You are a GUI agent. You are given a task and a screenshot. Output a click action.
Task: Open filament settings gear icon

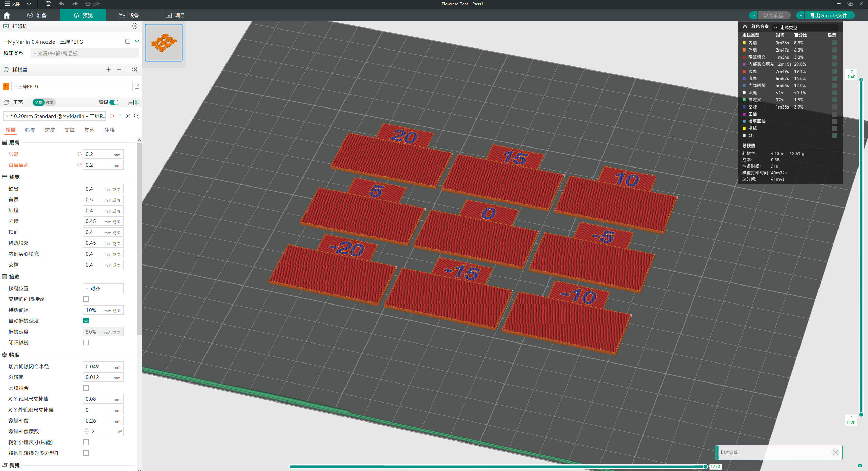pos(135,70)
